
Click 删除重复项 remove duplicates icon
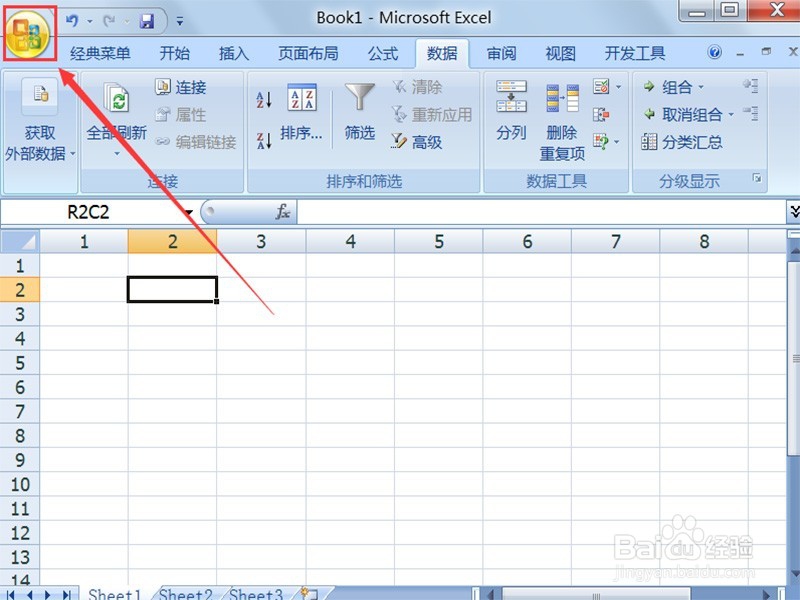562,98
